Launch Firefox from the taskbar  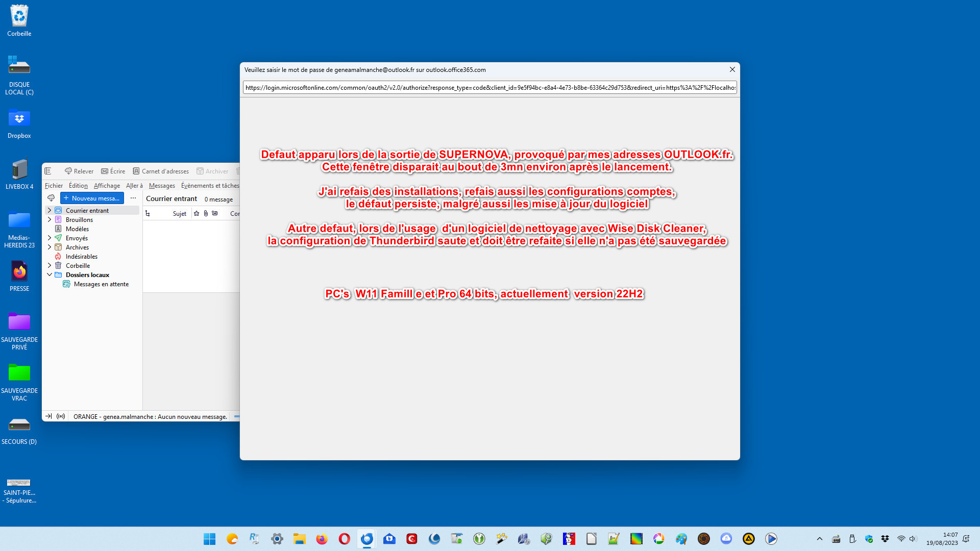coord(322,539)
